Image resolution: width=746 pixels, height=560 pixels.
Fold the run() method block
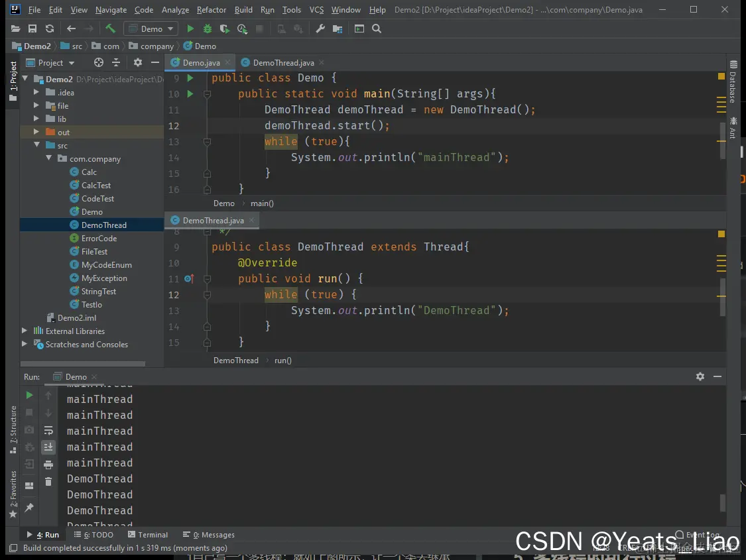tap(207, 279)
